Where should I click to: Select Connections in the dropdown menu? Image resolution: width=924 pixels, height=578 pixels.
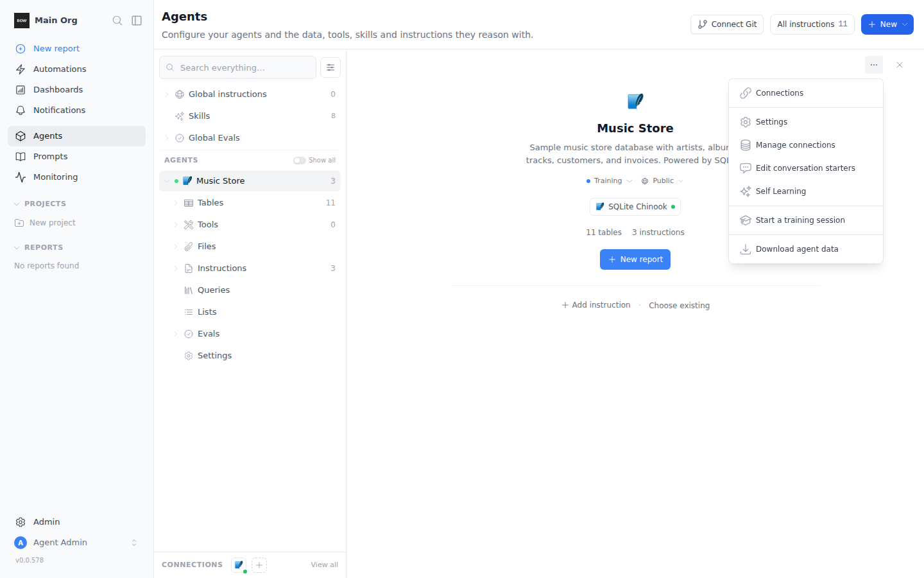click(x=806, y=93)
